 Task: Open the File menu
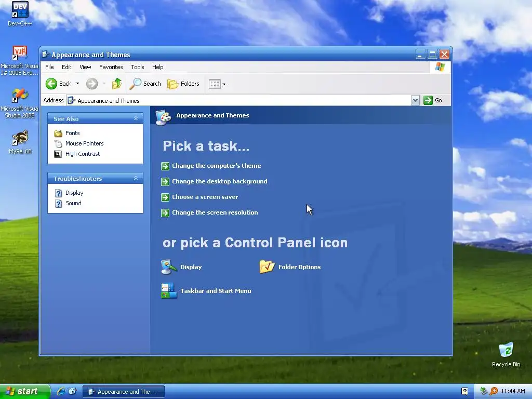point(49,67)
